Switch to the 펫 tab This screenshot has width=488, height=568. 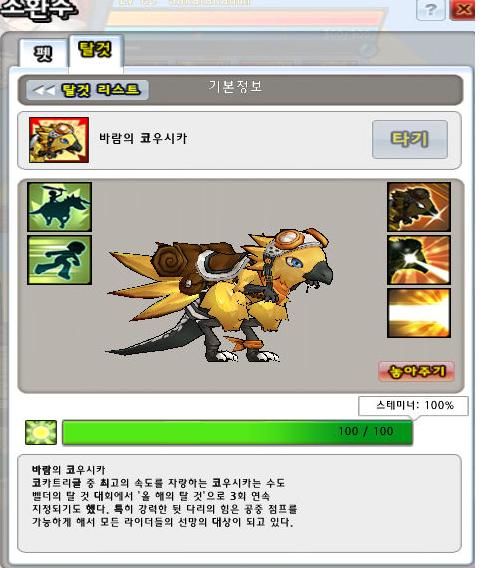click(43, 53)
